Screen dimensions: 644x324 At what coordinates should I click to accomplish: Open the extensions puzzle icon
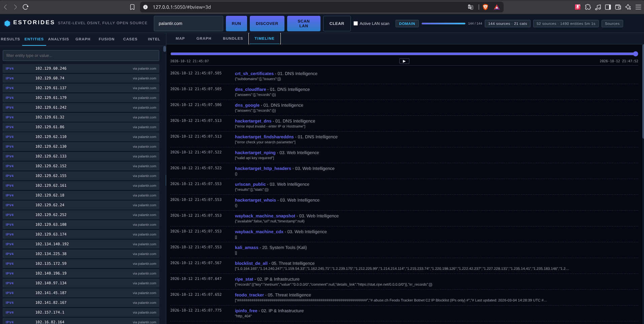click(x=588, y=7)
